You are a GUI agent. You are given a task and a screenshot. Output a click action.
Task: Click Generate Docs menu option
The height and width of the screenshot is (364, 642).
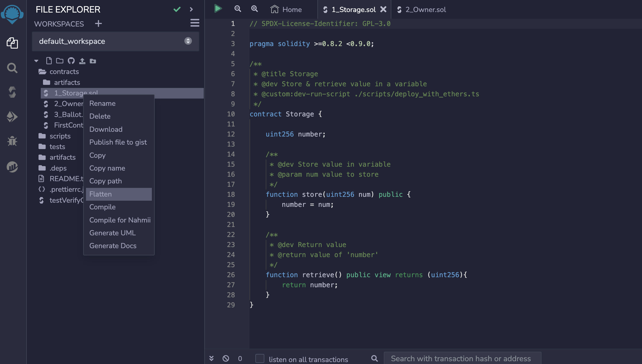click(x=112, y=245)
